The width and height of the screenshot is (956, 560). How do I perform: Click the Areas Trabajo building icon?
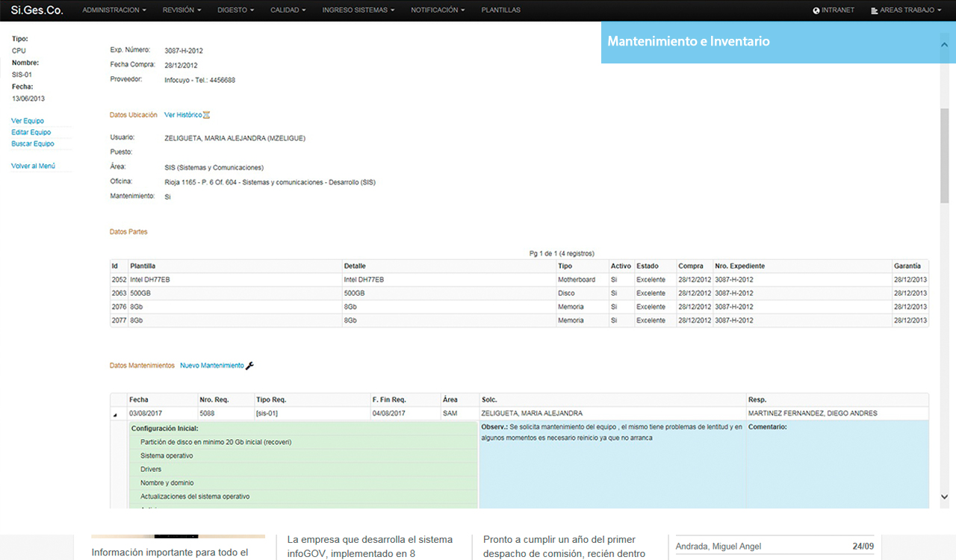point(875,10)
